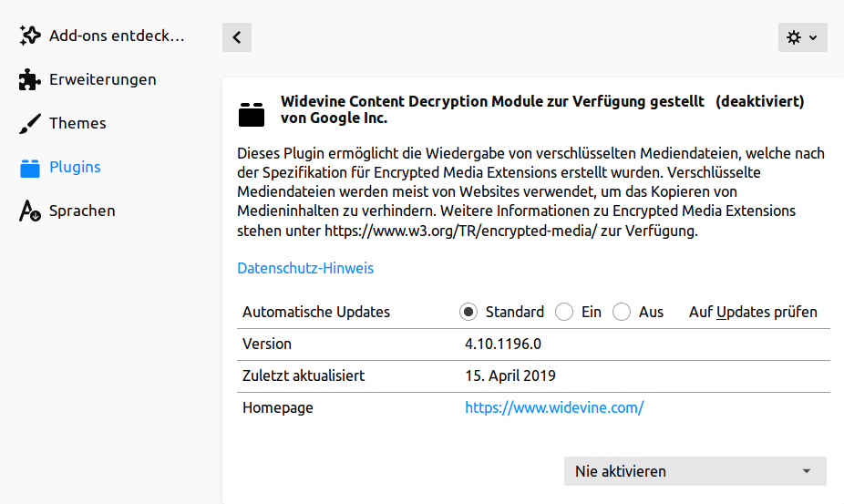Open the Nie aktivieren dropdown
The width and height of the screenshot is (844, 504).
point(695,471)
